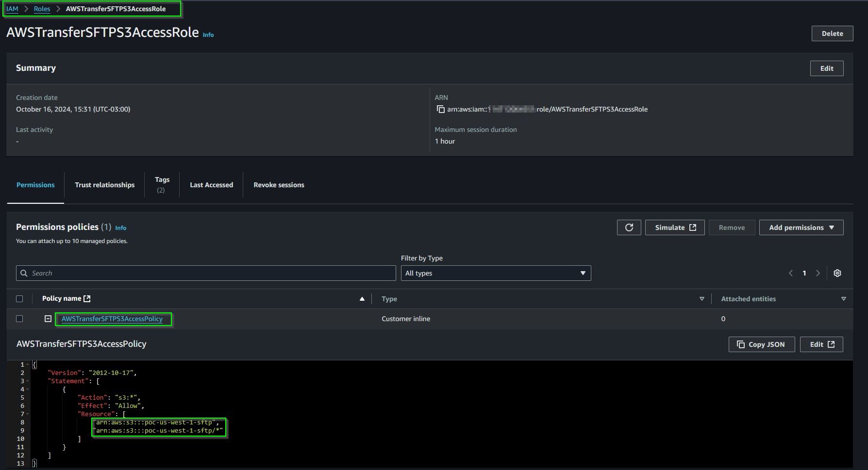Open the Add permissions dropdown
The image size is (868, 470).
tap(801, 227)
